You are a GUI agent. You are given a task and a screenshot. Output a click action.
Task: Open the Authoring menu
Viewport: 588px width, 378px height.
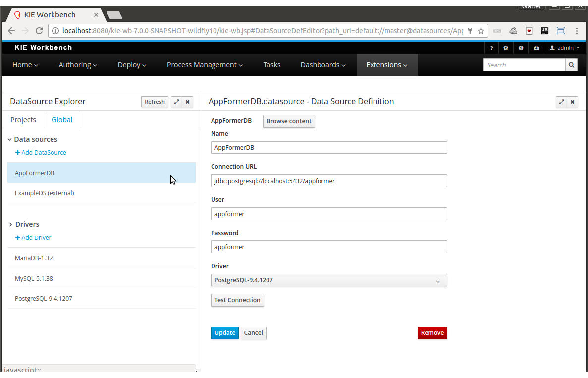[78, 65]
